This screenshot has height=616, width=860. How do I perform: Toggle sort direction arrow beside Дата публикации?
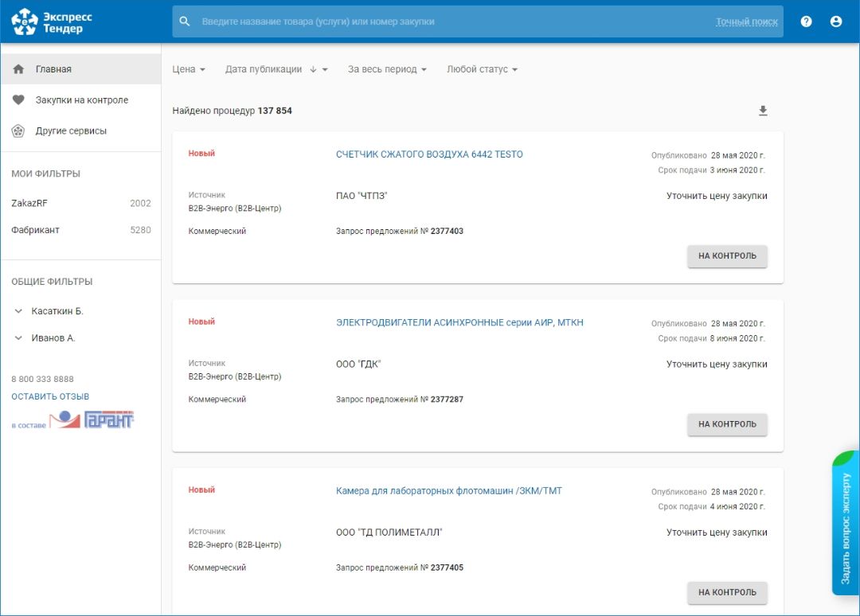pyautogui.click(x=313, y=69)
